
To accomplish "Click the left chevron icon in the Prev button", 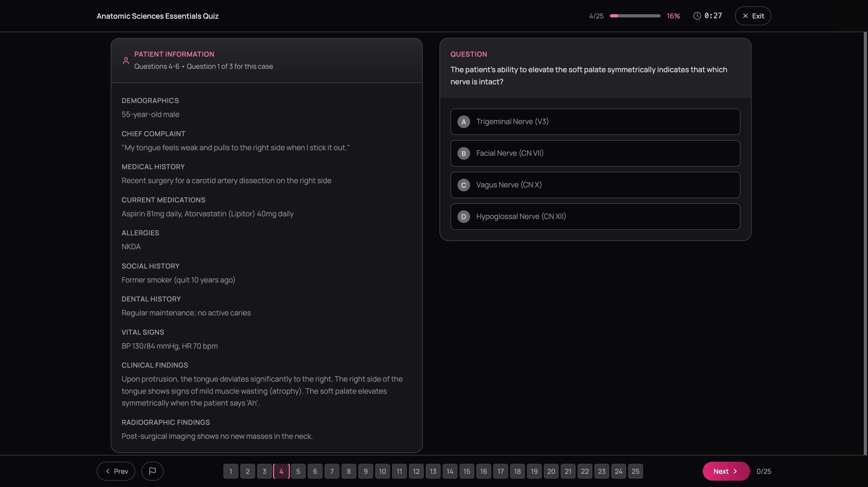I will point(107,471).
